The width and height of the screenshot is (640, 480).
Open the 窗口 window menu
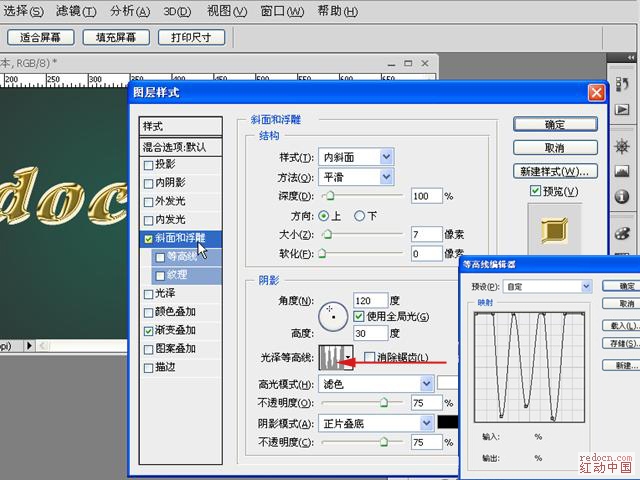pyautogui.click(x=280, y=11)
